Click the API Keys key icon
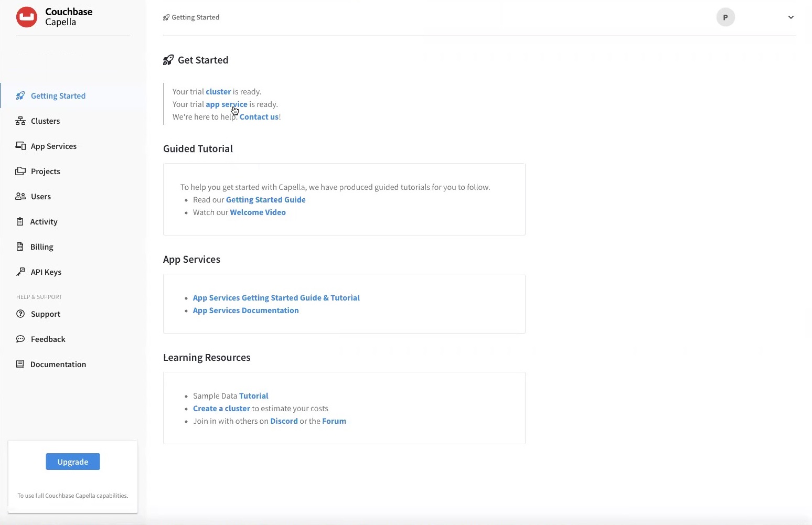 tap(20, 272)
